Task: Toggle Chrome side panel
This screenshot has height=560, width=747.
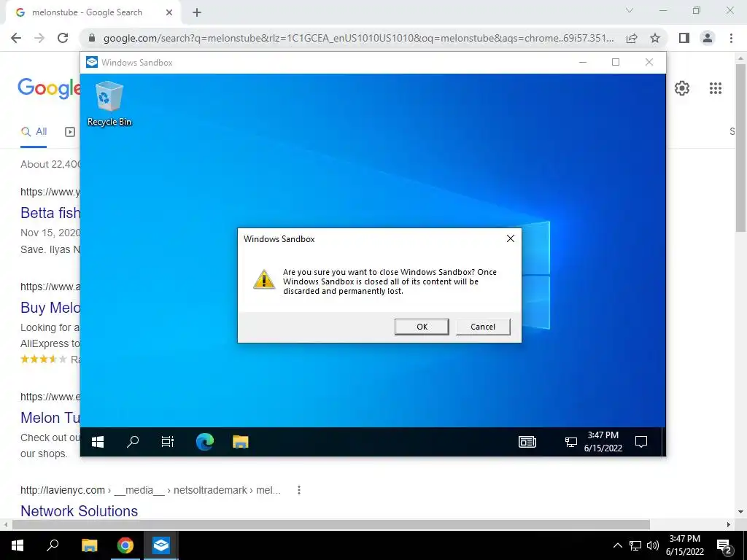Action: (x=684, y=38)
